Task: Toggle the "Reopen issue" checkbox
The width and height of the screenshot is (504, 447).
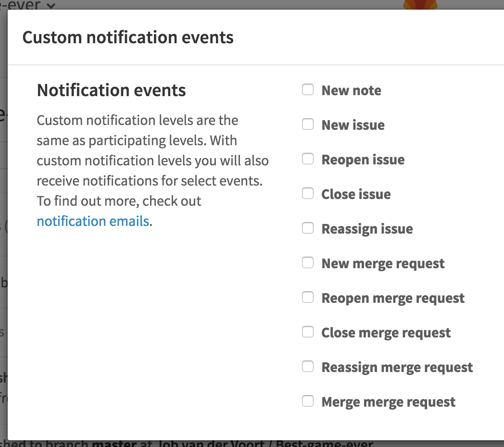Action: click(x=307, y=159)
